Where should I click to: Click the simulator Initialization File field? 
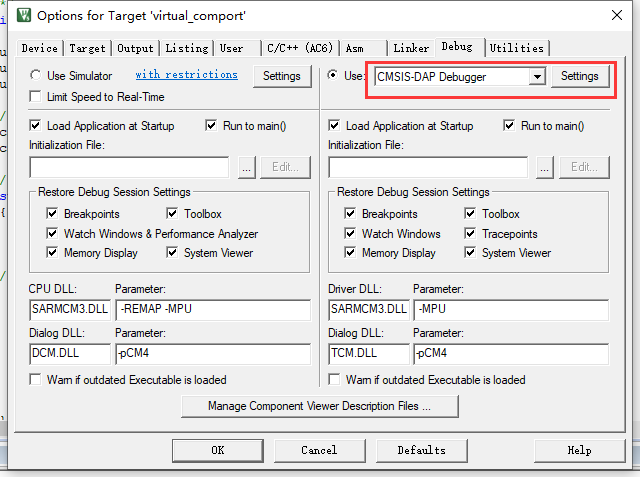pyautogui.click(x=129, y=167)
